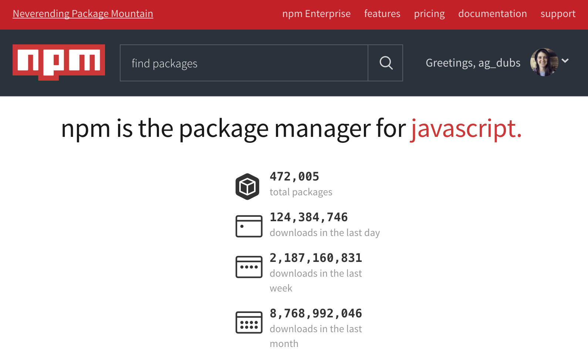This screenshot has width=588, height=364.
Task: Click the last month downloads calendar icon
Action: pos(249,322)
